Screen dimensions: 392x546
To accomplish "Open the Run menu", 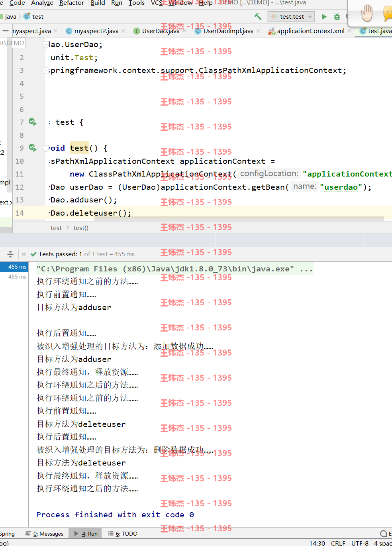I will pyautogui.click(x=117, y=3).
